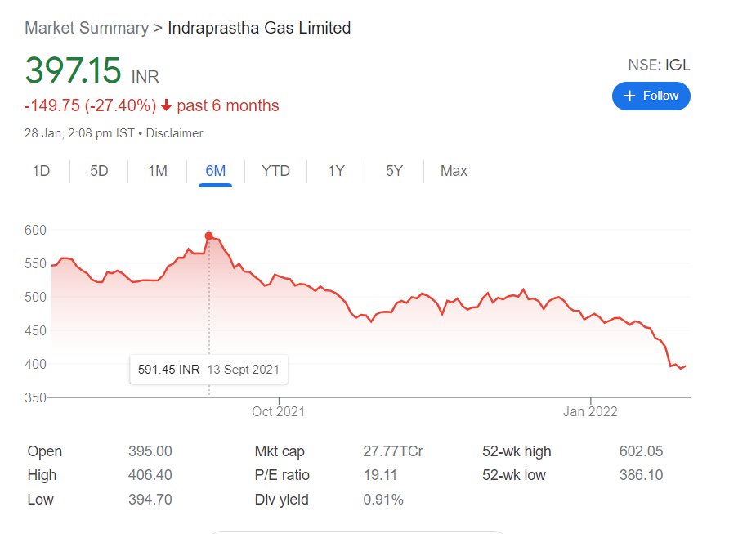Image resolution: width=756 pixels, height=534 pixels.
Task: Click the plus icon in Follow button
Action: coord(629,96)
